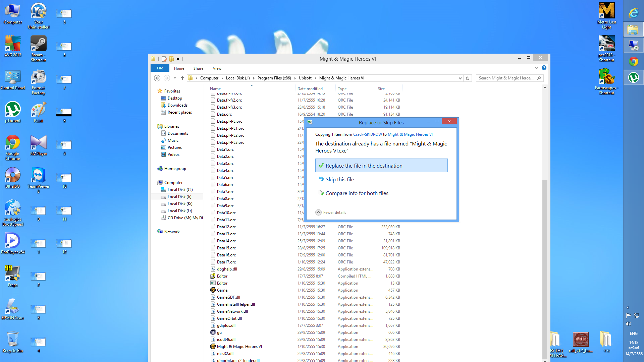Open Explorer Help question mark icon
The height and width of the screenshot is (362, 644).
click(544, 68)
